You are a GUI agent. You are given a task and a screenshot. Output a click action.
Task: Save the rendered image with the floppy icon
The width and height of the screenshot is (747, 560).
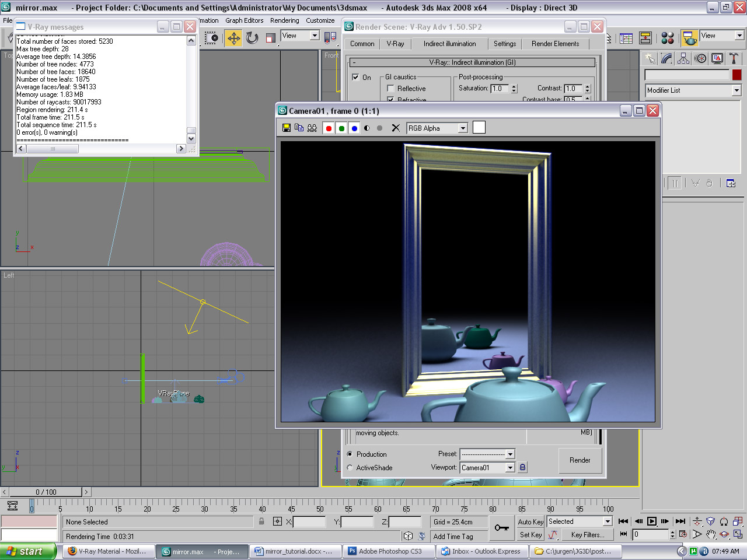[287, 128]
